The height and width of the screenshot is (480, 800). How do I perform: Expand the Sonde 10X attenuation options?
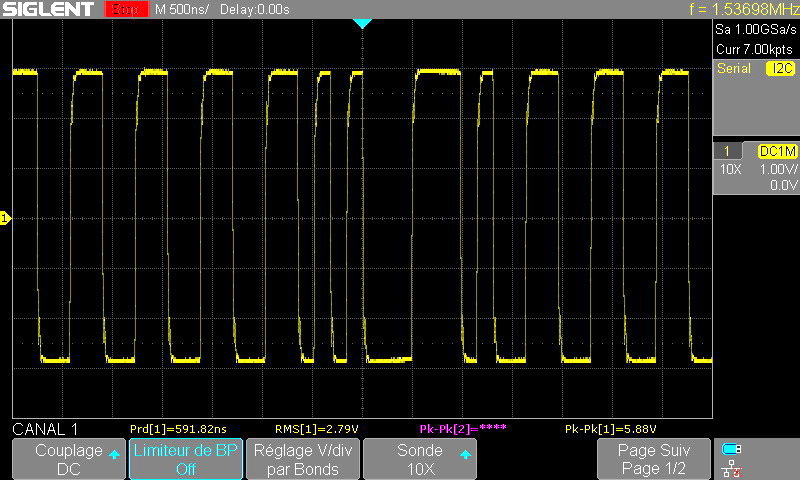[419, 459]
